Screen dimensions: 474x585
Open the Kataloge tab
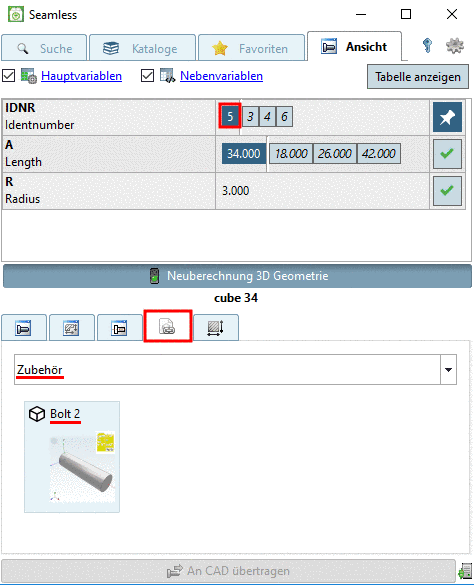point(142,48)
